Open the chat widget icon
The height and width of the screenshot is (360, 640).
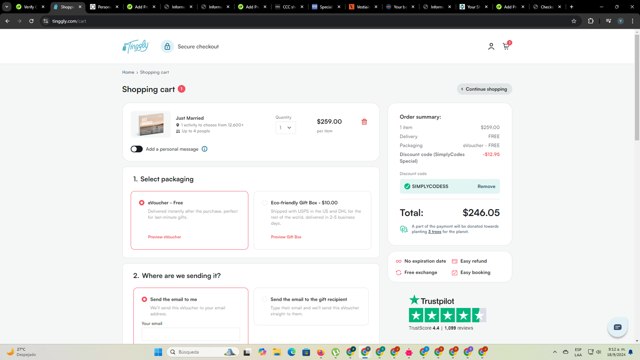(x=617, y=327)
